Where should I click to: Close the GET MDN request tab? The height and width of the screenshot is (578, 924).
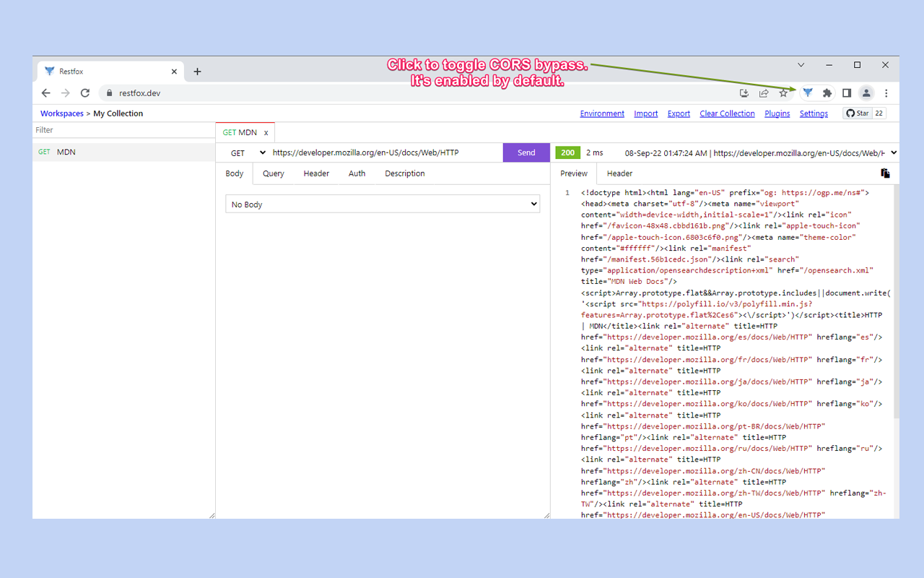point(266,132)
